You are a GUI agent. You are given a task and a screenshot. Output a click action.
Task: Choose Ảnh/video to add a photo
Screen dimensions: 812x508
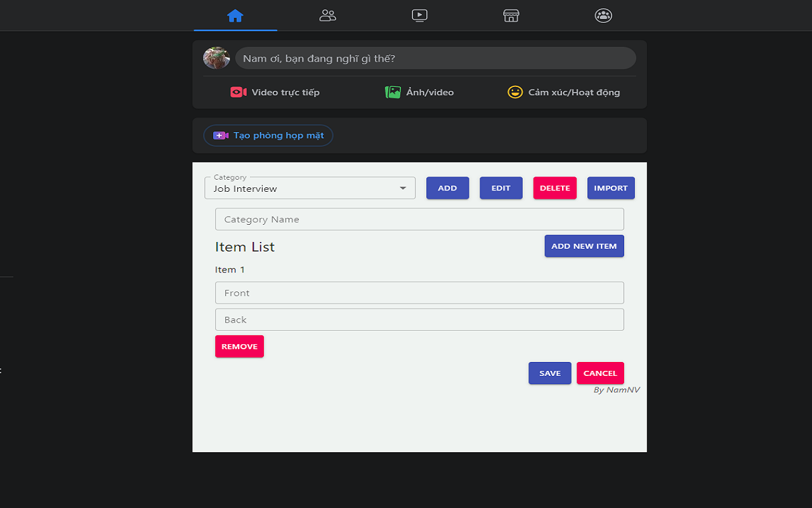[419, 92]
